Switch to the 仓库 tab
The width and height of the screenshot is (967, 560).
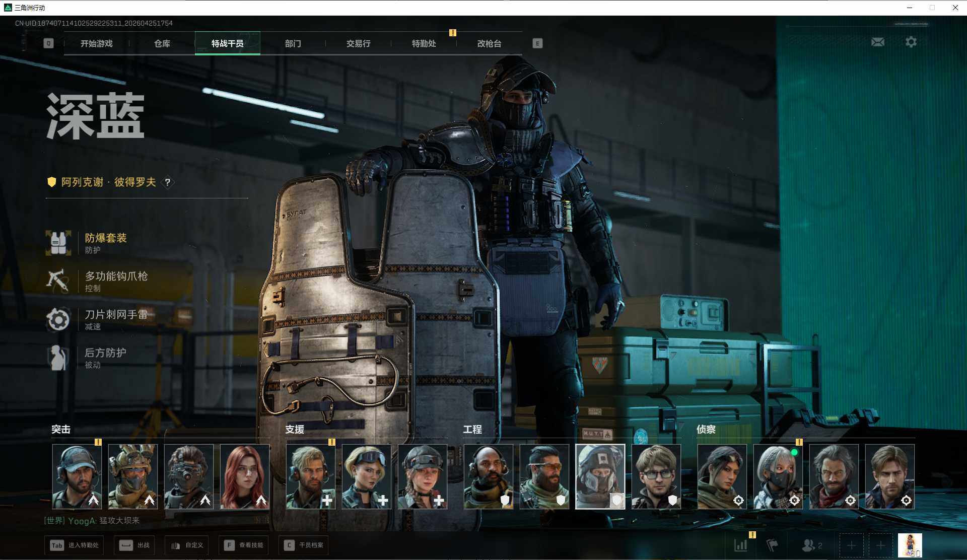(x=162, y=44)
